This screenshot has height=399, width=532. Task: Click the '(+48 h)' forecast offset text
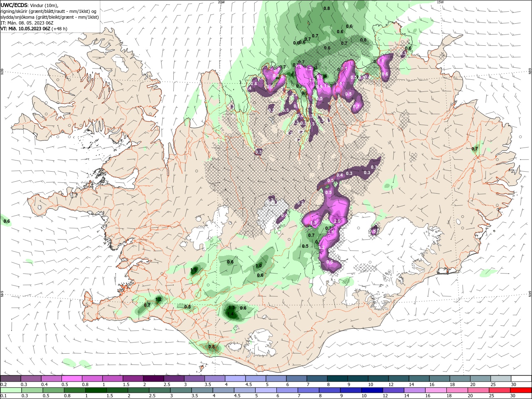coord(59,29)
